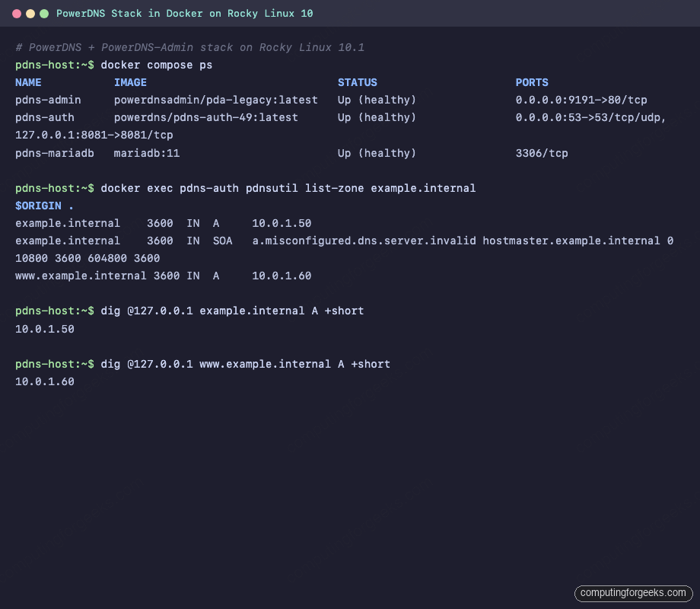This screenshot has width=700, height=609.
Task: Select the 'docker compose ps' command
Action: click(156, 65)
